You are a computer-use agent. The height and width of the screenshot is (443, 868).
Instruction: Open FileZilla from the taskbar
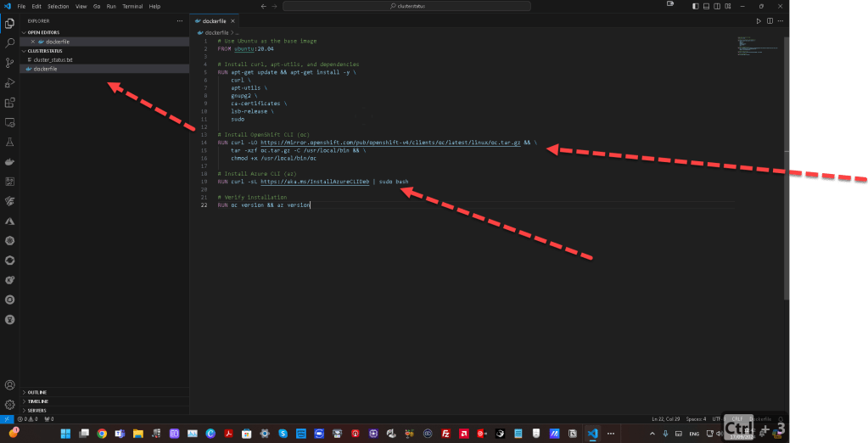click(x=445, y=434)
